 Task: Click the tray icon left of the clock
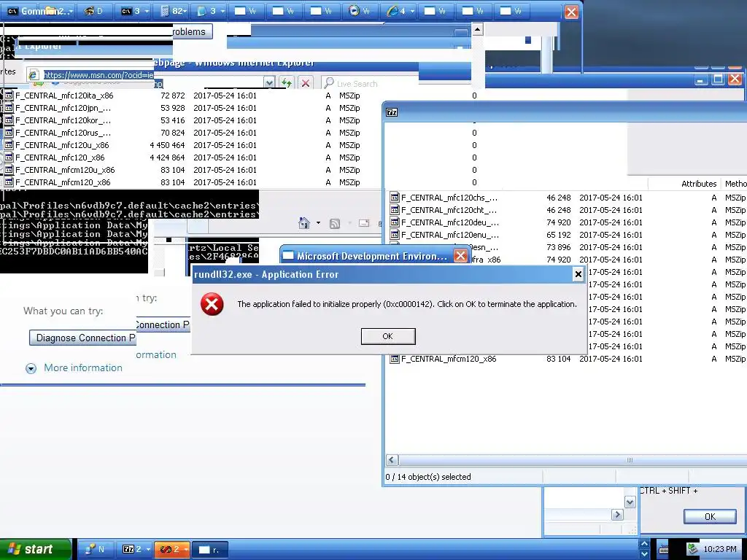coord(693,550)
